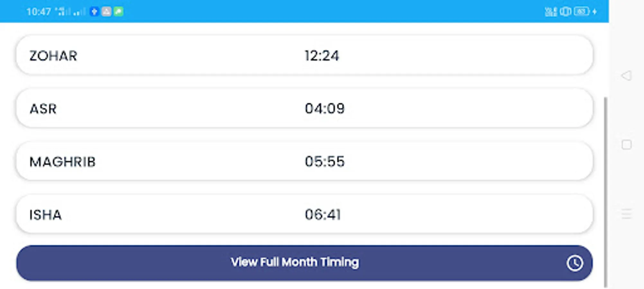Tap the first cellular signal strength icon
Image resolution: width=644 pixels, height=289 pixels.
63,12
